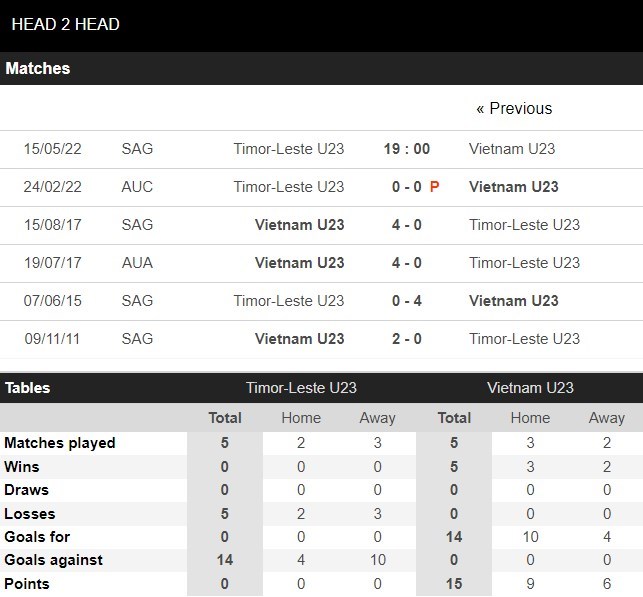The width and height of the screenshot is (643, 597).
Task: Click the red P penalty indicator
Action: 435,187
